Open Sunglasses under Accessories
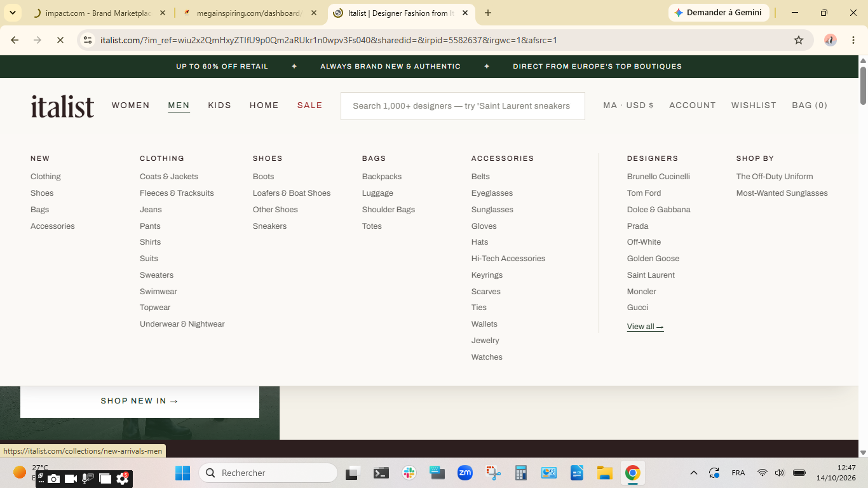Viewport: 868px width, 488px height. (492, 210)
